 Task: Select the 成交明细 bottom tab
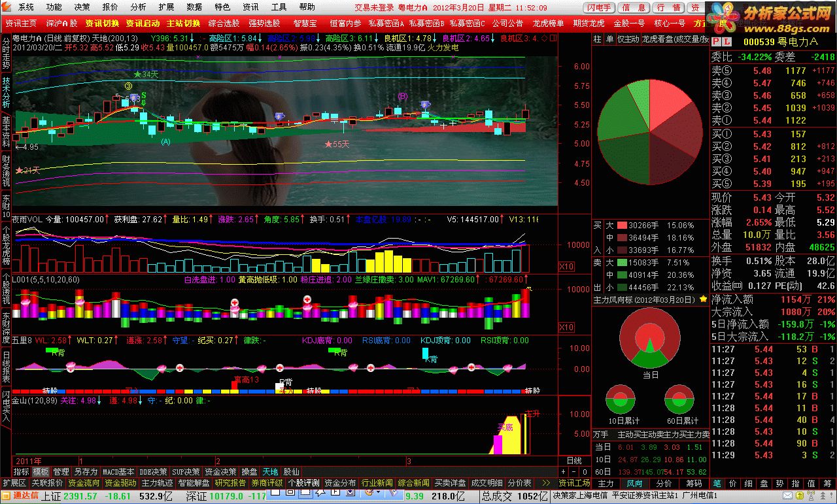487,483
